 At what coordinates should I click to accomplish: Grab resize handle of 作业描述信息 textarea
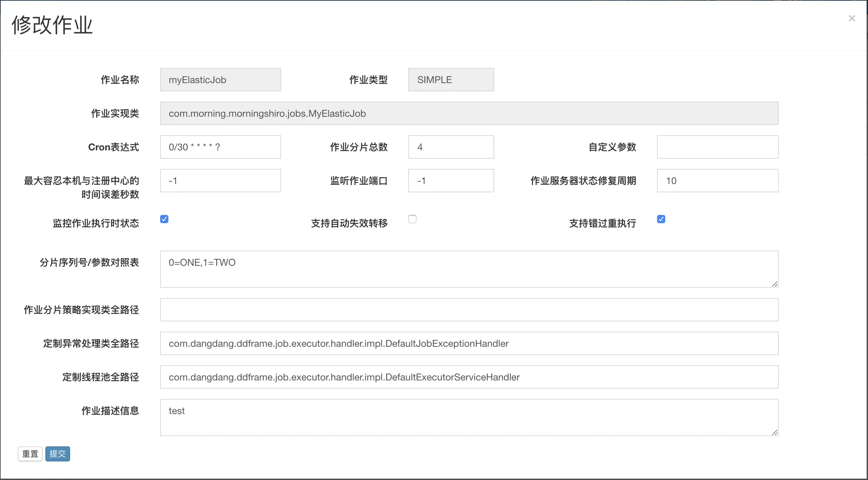point(775,433)
